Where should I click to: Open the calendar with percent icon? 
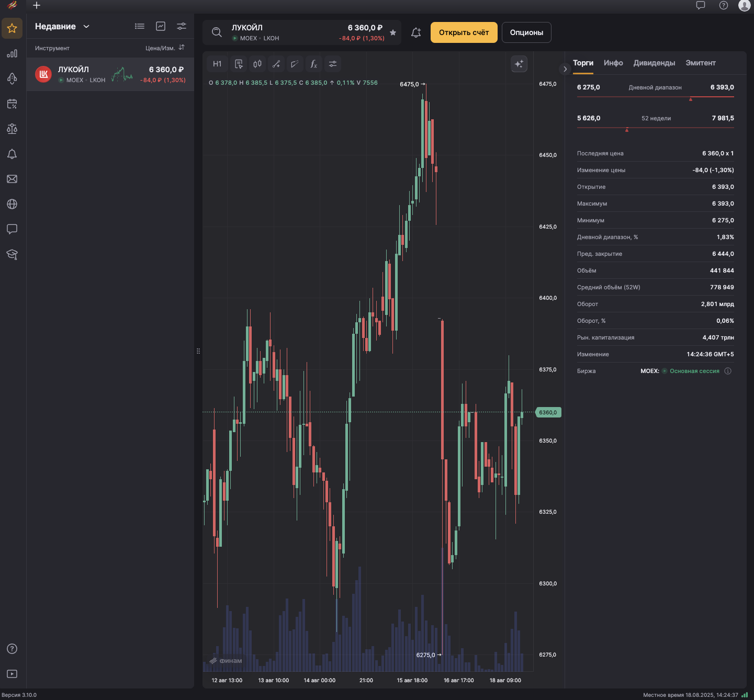pos(12,104)
